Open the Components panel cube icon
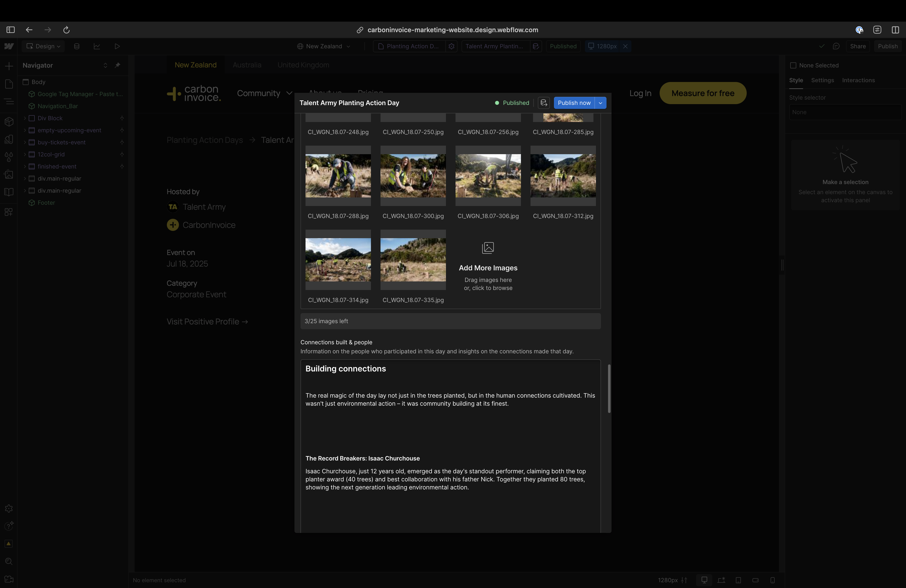Viewport: 906px width, 588px height. coord(9,121)
